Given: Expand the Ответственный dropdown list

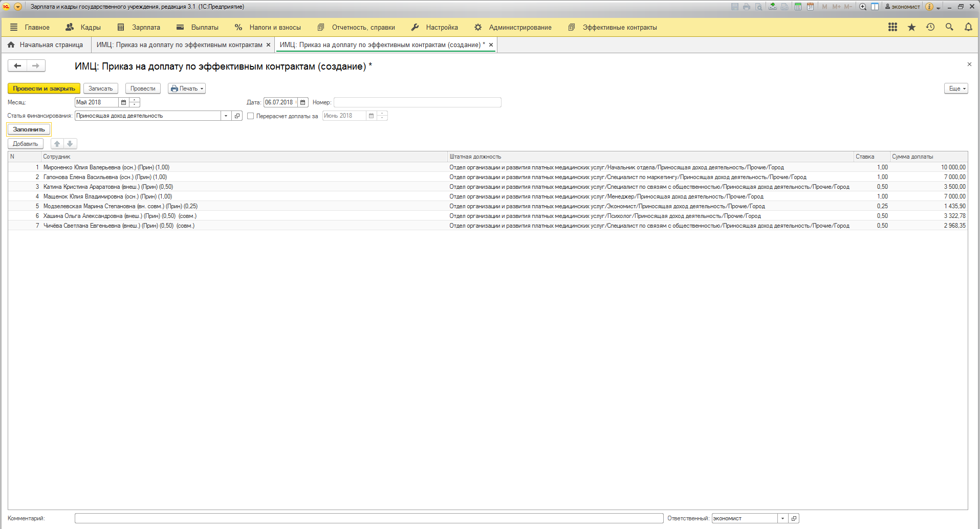Looking at the screenshot, I should 782,518.
